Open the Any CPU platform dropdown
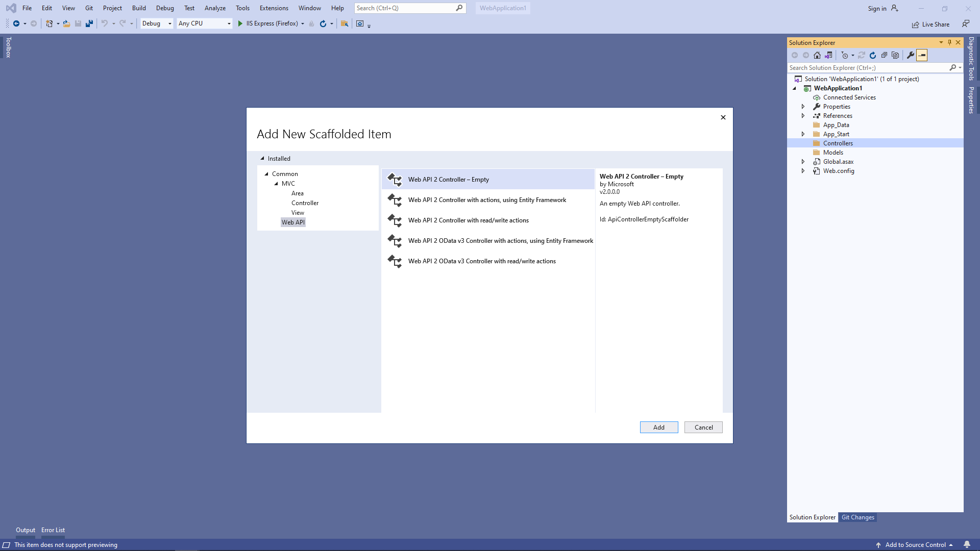Image resolution: width=980 pixels, height=551 pixels. pos(229,23)
